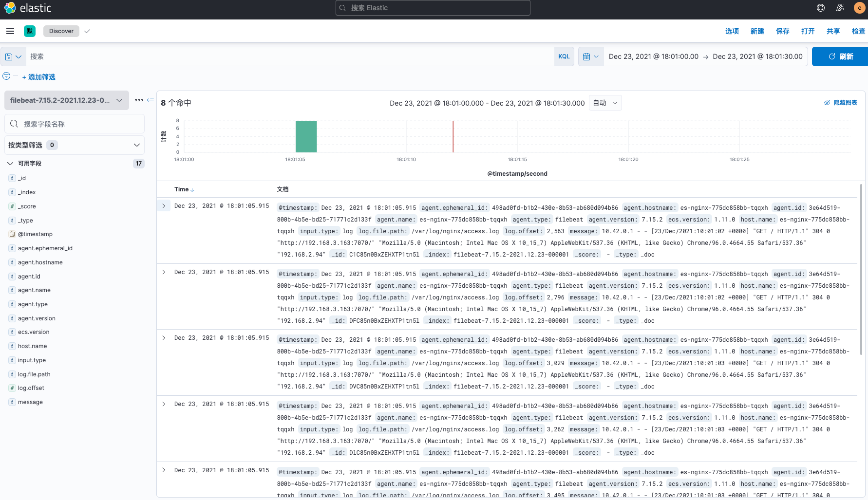Collapse the 可用字段 available fields section
The image size is (868, 500).
tap(10, 164)
